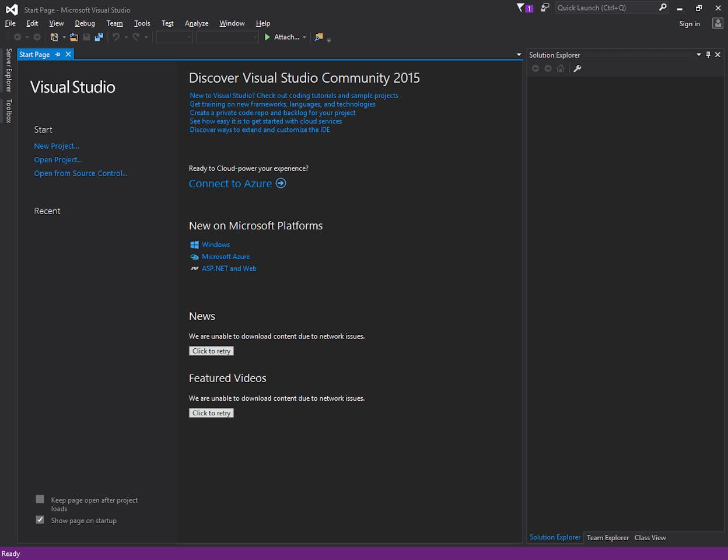728x560 pixels.
Task: Uncheck Show page on startup
Action: pos(40,520)
